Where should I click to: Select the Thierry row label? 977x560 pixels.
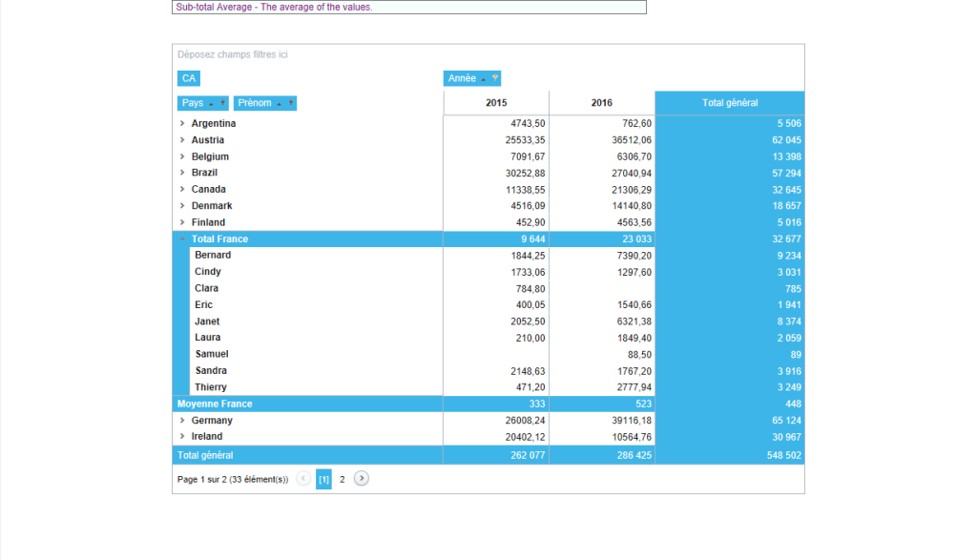coord(211,387)
